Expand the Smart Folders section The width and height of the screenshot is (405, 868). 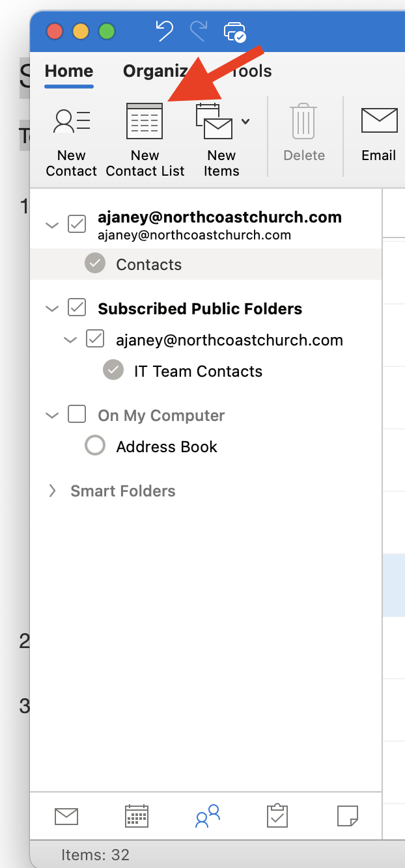pyautogui.click(x=52, y=491)
